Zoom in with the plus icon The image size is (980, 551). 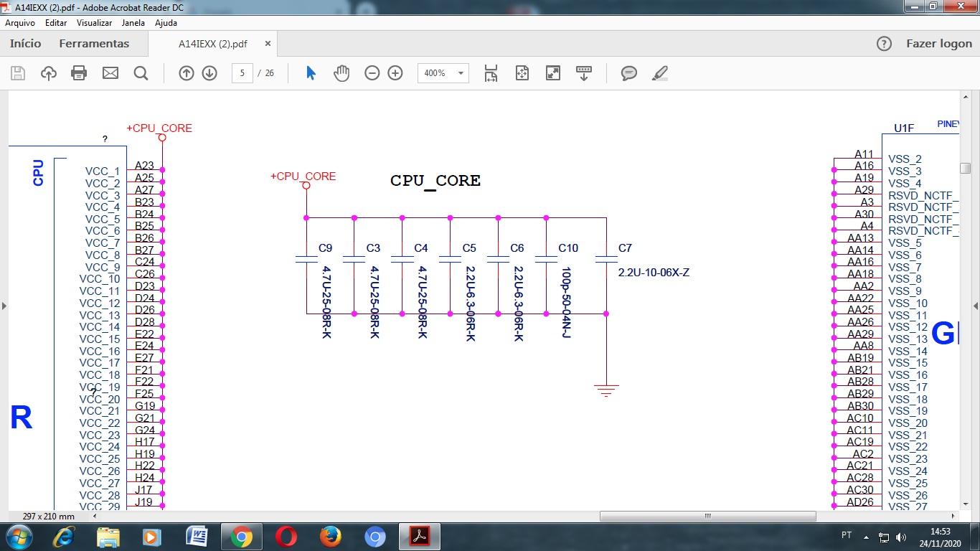(x=395, y=73)
